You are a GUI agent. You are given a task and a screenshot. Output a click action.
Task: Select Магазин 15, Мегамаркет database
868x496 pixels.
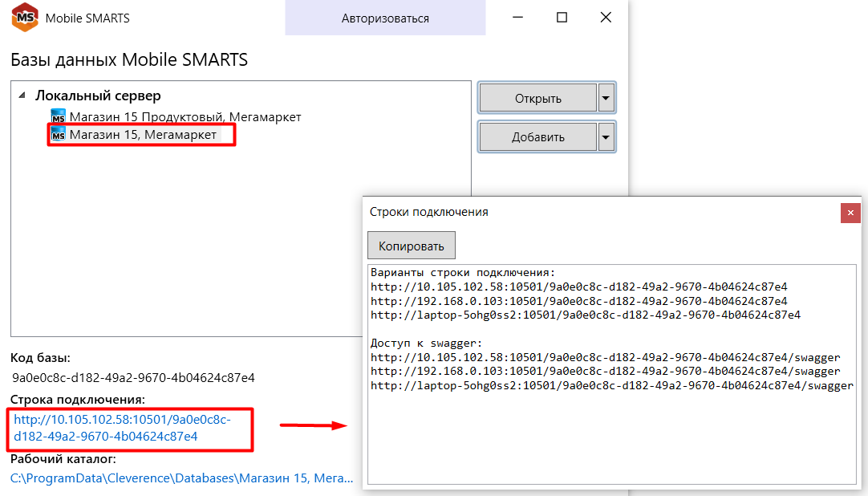[143, 135]
